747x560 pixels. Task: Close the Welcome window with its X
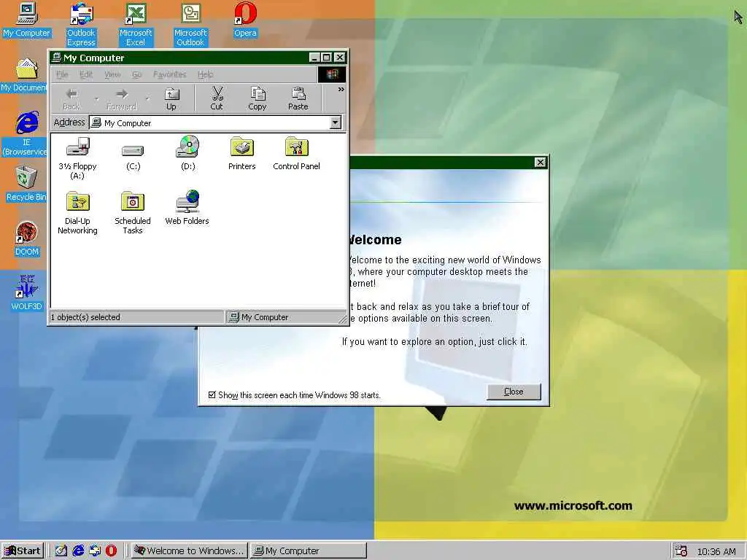click(540, 163)
